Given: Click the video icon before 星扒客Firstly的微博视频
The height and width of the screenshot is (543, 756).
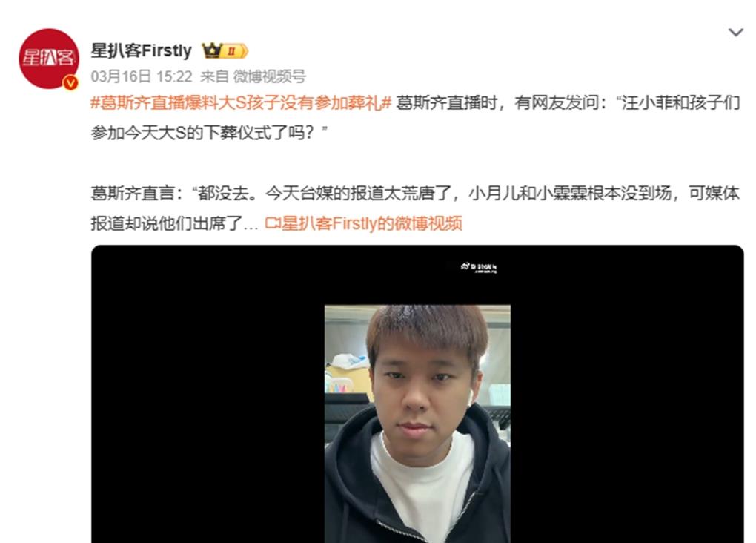Looking at the screenshot, I should (x=273, y=223).
